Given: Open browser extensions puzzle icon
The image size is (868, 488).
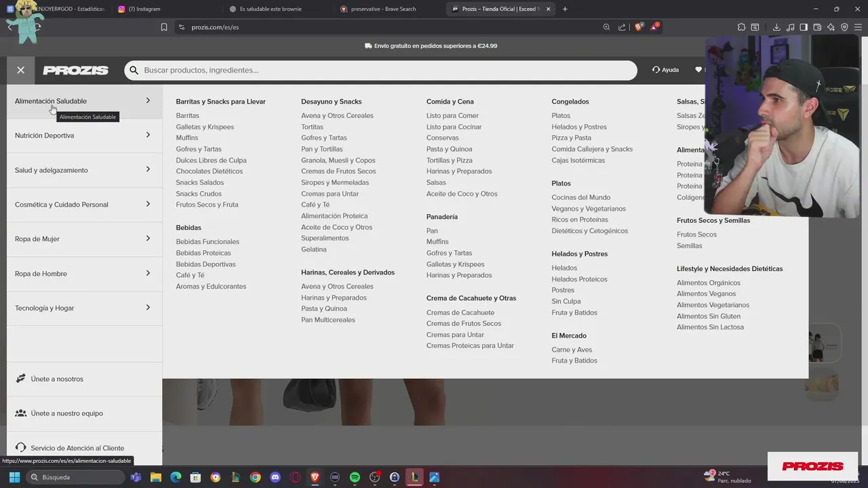Looking at the screenshot, I should click(741, 27).
